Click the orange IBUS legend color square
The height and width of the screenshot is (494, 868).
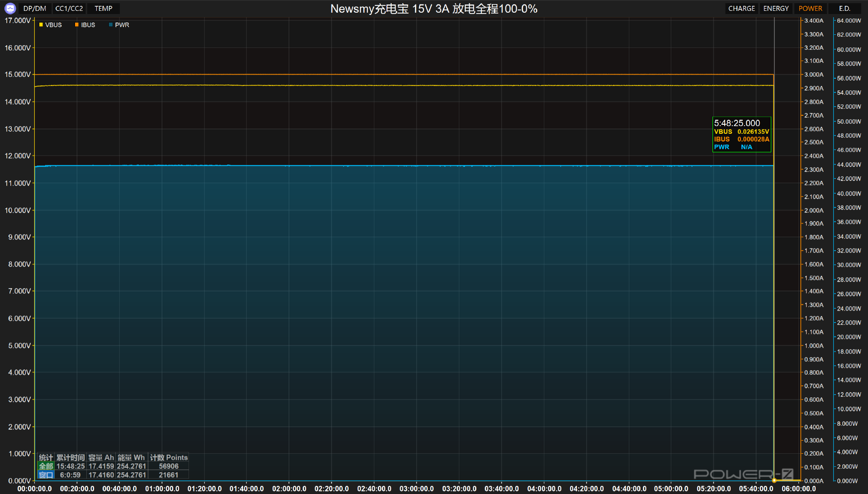click(76, 25)
